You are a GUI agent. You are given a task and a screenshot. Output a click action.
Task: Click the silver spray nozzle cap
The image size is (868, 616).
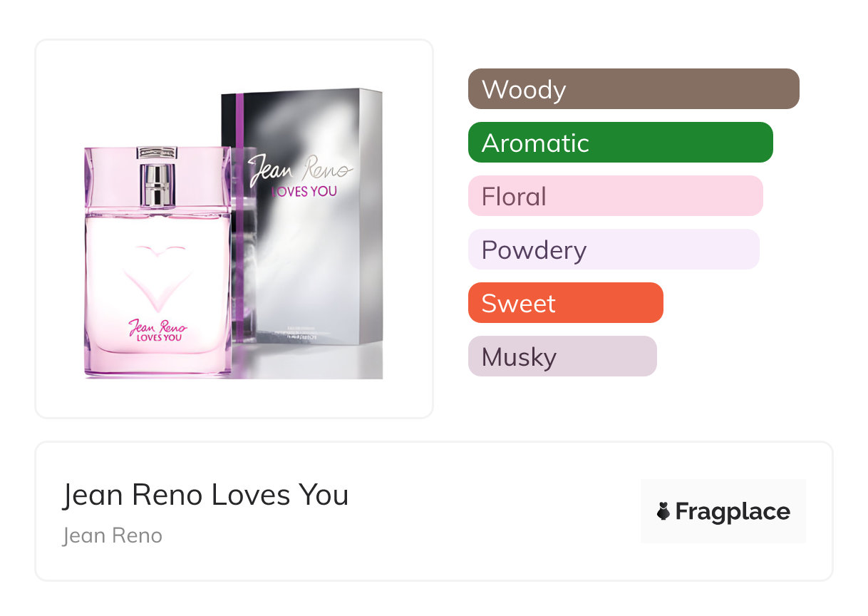pos(157,184)
